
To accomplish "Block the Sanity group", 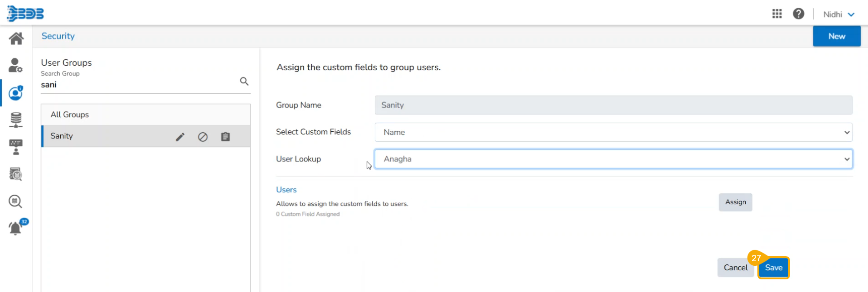I will (203, 137).
